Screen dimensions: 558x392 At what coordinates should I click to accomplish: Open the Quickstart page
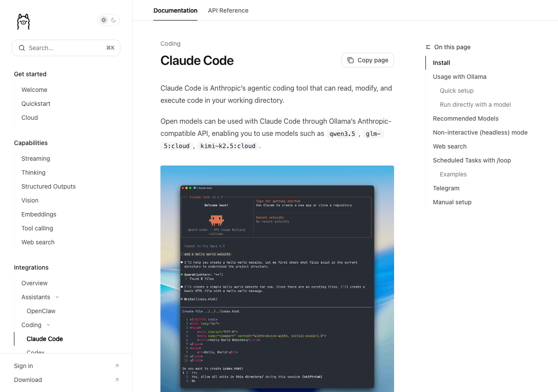click(x=36, y=104)
